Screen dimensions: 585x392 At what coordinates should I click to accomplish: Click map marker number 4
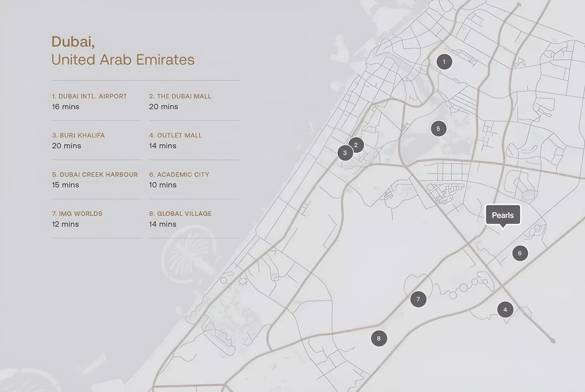point(505,310)
